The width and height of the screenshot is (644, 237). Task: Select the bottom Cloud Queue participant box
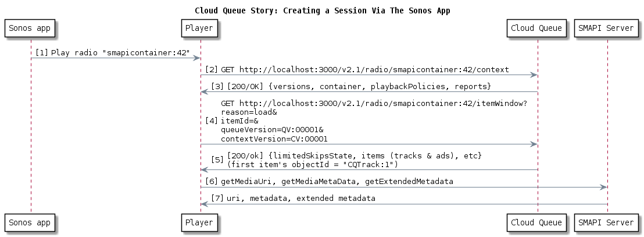537,222
